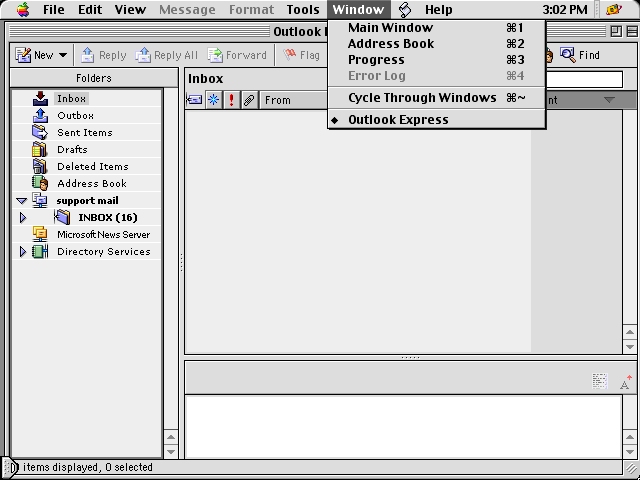Expand the Directory Services disclosure triangle
Image resolution: width=640 pixels, height=480 pixels.
click(x=23, y=251)
